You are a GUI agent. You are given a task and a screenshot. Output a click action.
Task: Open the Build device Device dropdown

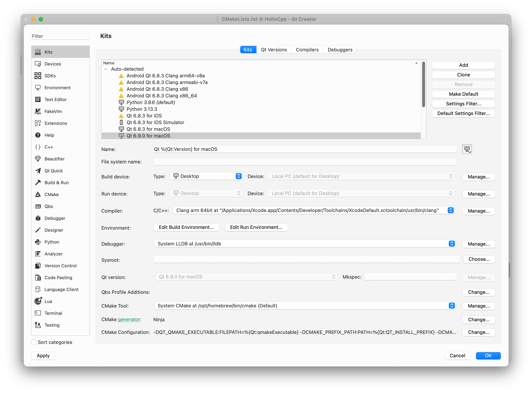point(361,176)
